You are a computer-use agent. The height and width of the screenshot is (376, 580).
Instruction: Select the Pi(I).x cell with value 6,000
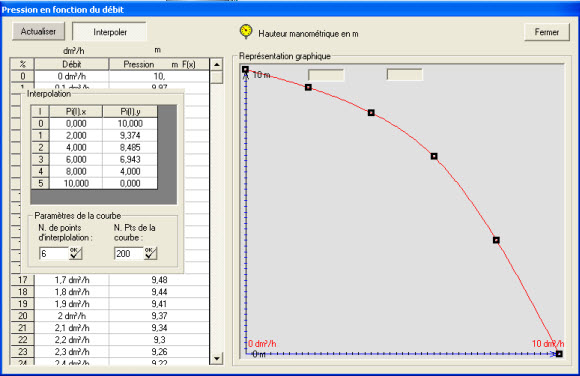(76, 160)
